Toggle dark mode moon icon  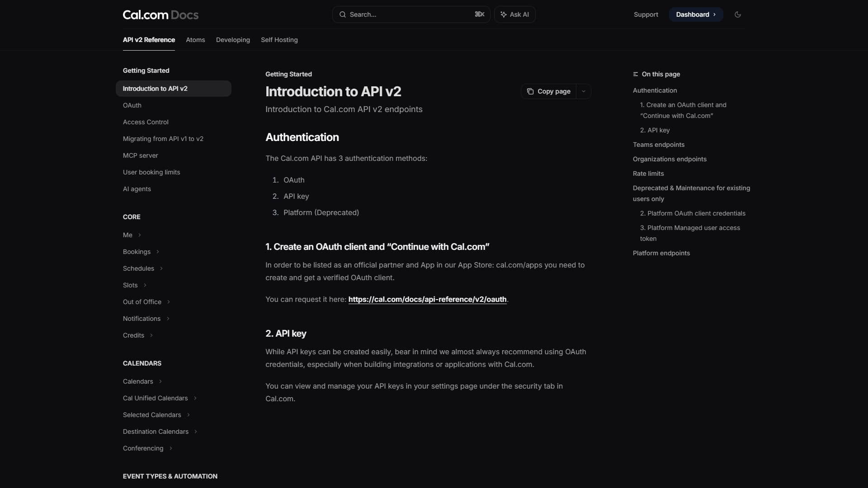(738, 14)
